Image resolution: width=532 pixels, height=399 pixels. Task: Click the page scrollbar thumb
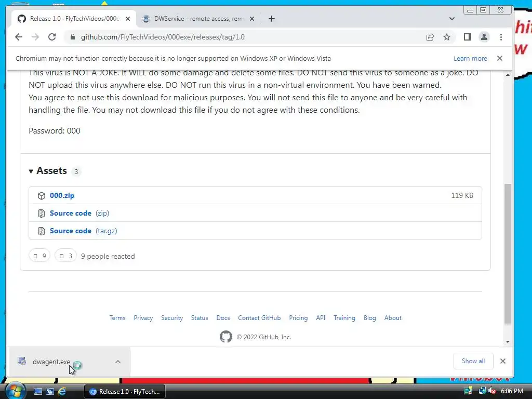pos(508,254)
